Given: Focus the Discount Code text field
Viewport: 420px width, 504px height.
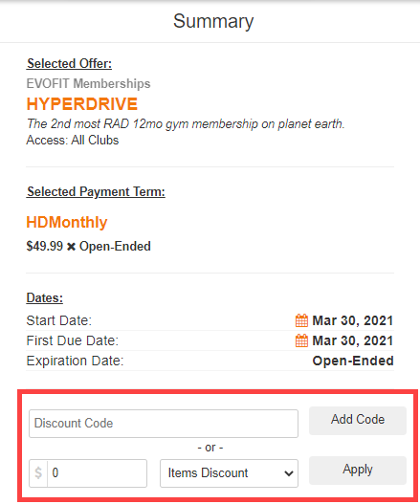Looking at the screenshot, I should point(164,424).
